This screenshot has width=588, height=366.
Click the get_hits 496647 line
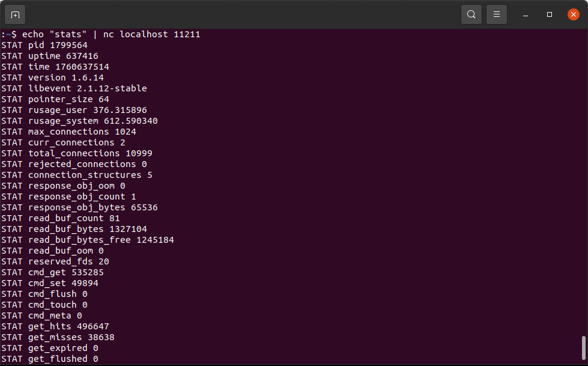[x=55, y=326]
